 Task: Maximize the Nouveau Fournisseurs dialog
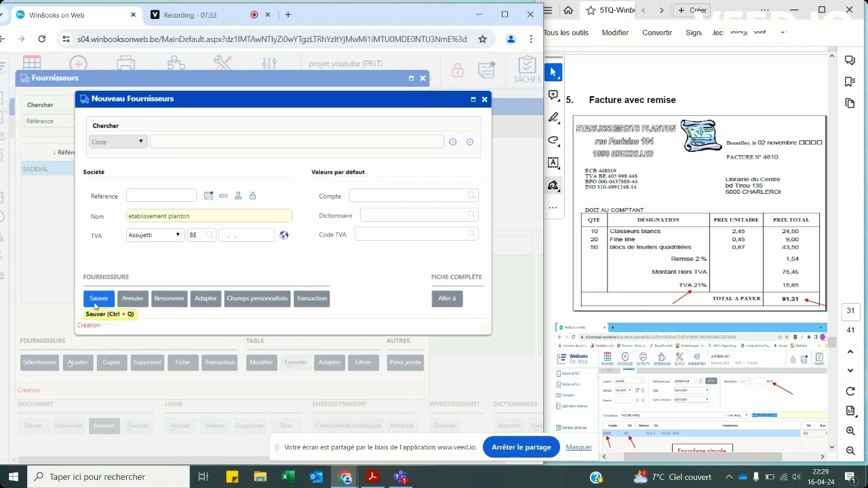pos(473,99)
